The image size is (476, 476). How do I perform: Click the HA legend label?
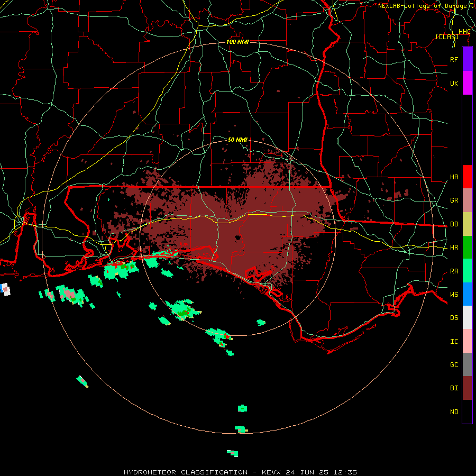pyautogui.click(x=454, y=177)
